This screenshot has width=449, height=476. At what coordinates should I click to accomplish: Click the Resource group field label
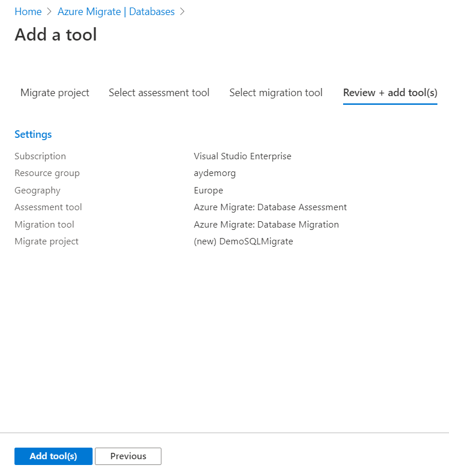pos(47,173)
